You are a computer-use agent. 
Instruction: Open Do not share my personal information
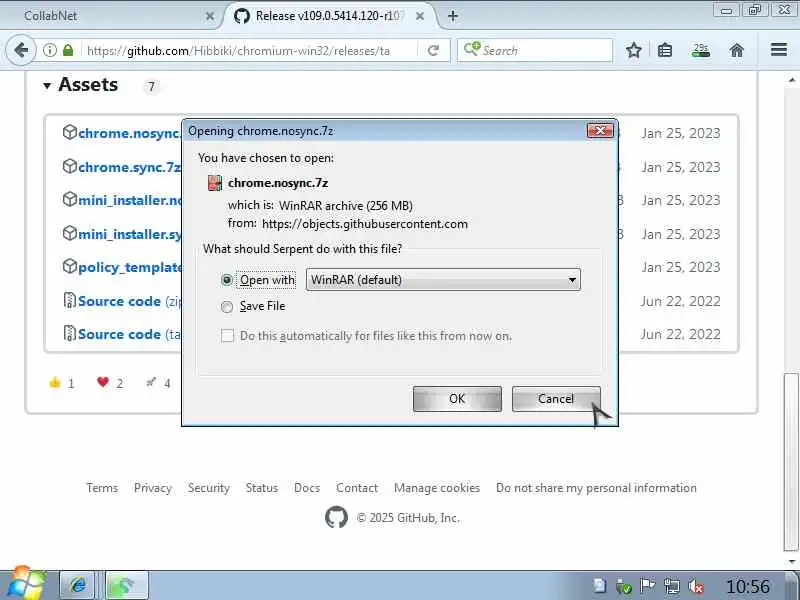click(596, 488)
